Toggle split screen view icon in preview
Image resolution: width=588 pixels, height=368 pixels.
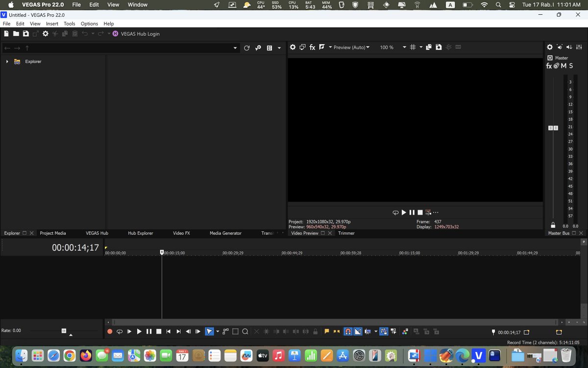tap(322, 47)
